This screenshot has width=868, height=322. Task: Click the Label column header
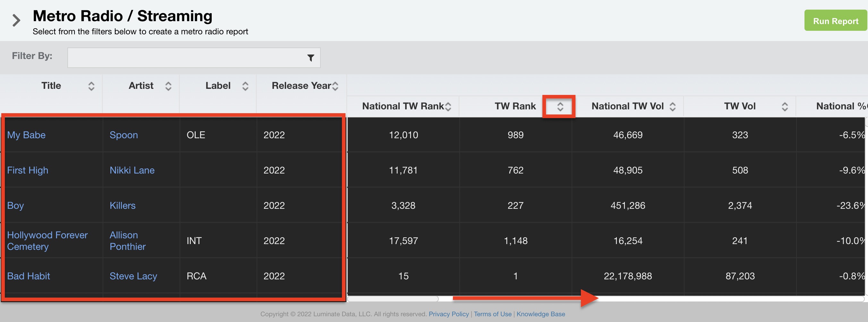pyautogui.click(x=218, y=86)
